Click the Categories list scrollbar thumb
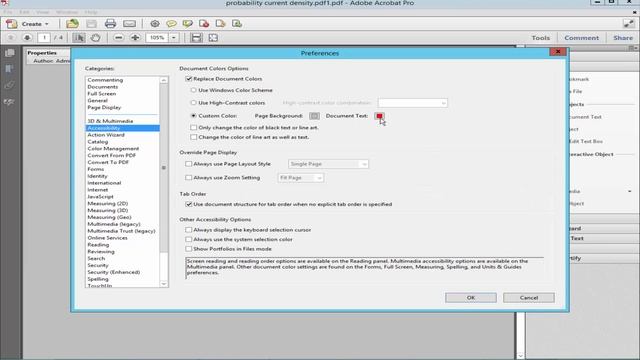 (x=164, y=168)
